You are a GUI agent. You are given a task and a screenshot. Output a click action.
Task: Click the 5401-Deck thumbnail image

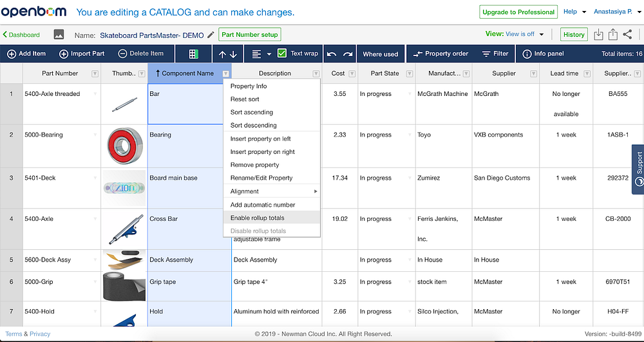click(124, 188)
